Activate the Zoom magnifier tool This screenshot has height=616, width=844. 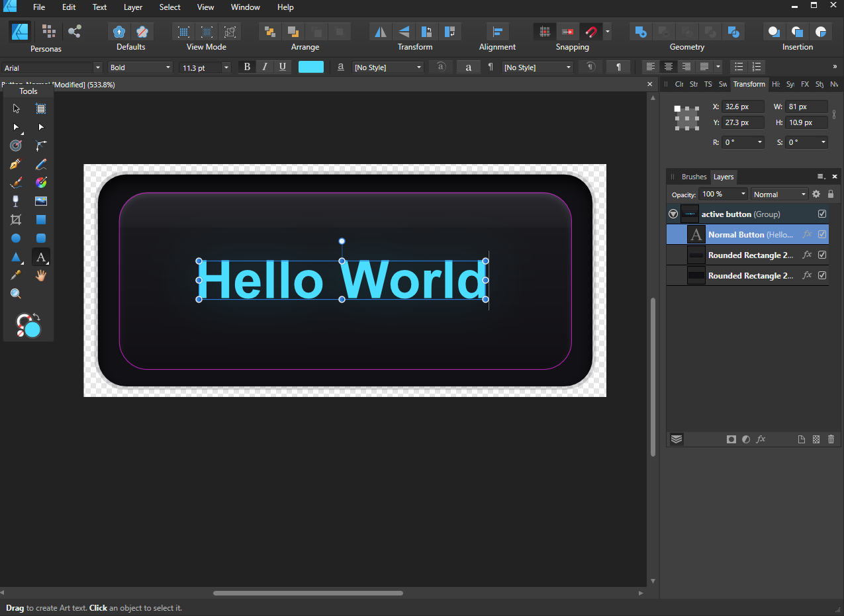coord(16,294)
